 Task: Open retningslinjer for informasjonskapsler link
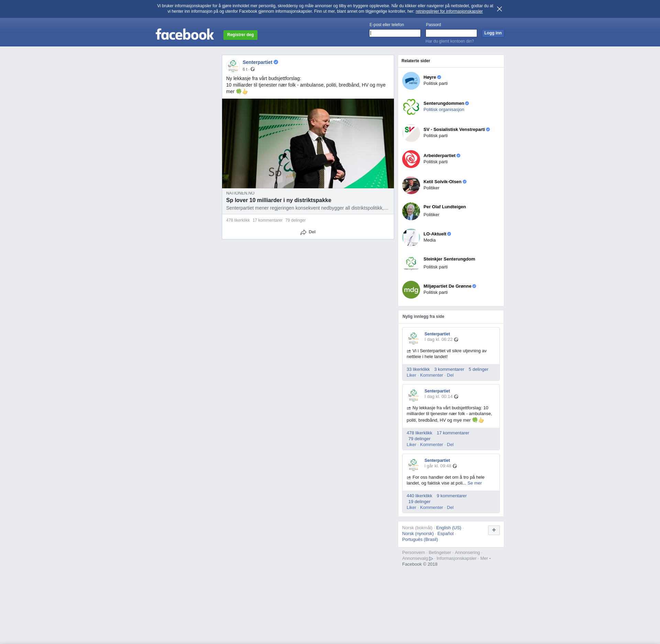pos(449,11)
